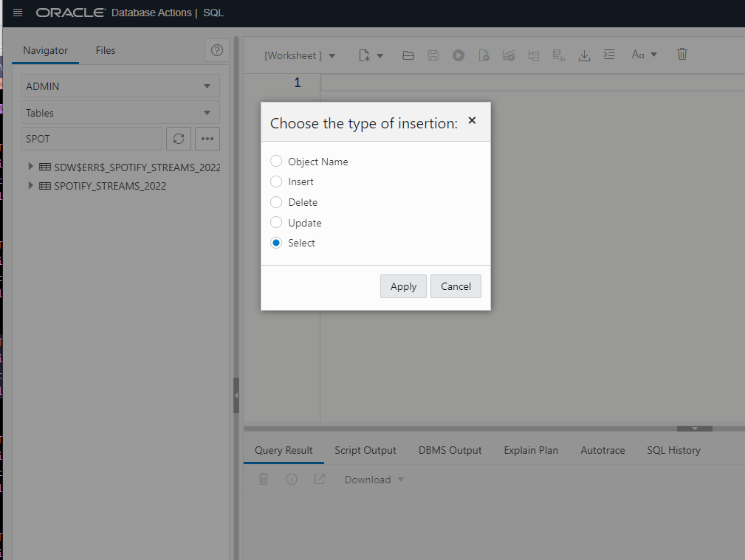Open the Explain Plan tab

[531, 450]
